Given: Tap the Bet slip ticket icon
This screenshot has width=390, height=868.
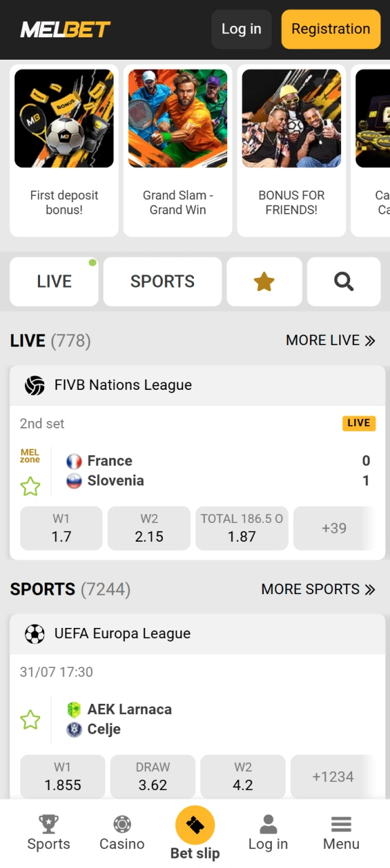Looking at the screenshot, I should coord(195,825).
